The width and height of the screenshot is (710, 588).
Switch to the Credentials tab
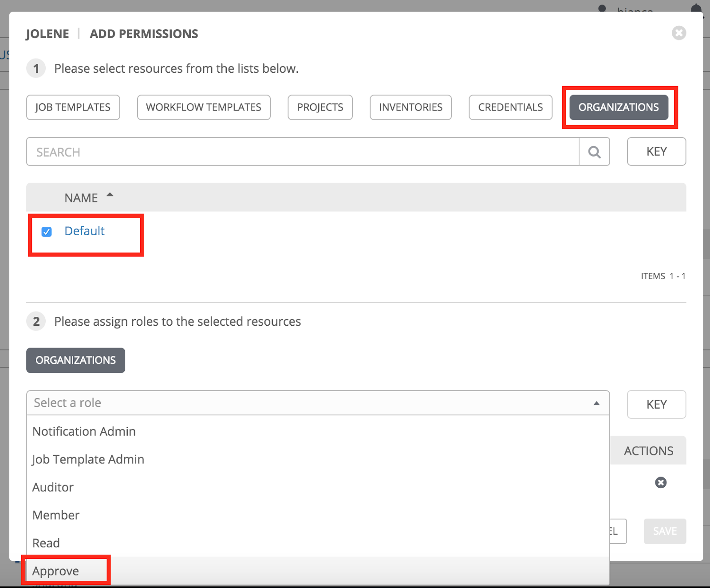click(x=510, y=107)
